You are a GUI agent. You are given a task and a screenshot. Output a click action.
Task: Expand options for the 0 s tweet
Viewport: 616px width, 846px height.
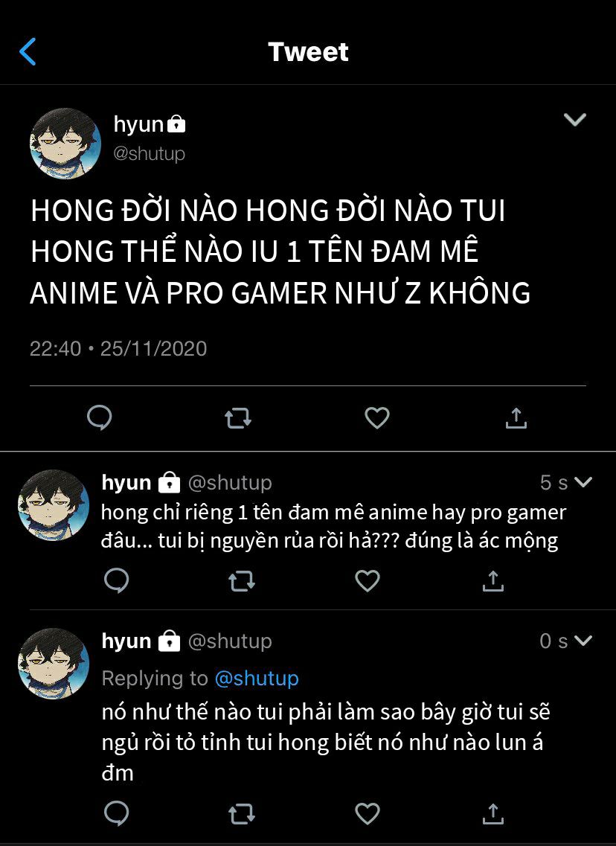[x=583, y=641]
